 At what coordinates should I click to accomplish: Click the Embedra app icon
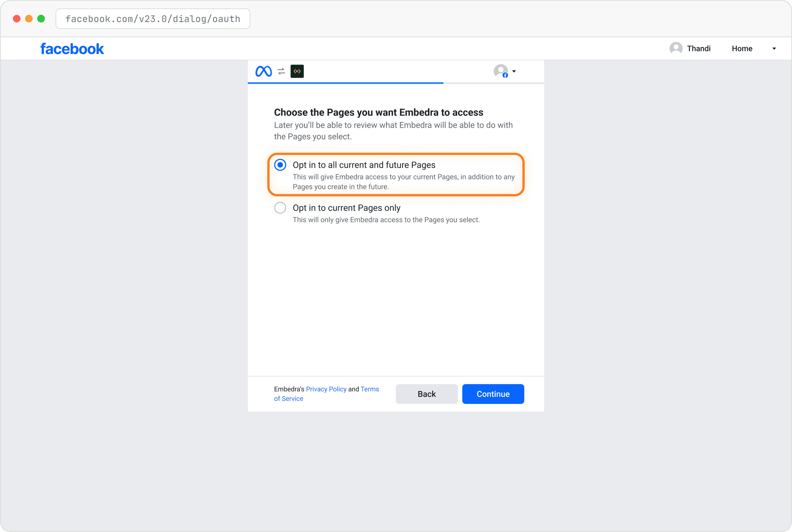(x=297, y=71)
